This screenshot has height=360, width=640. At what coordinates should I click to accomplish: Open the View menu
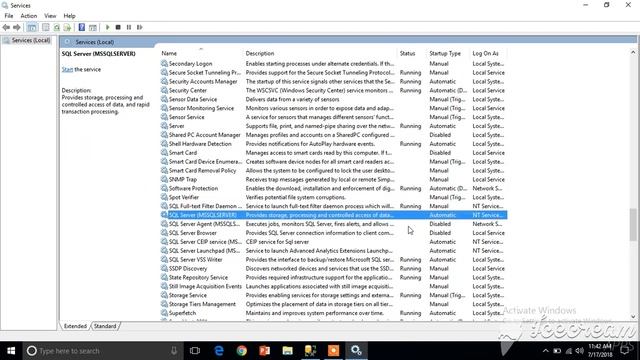pos(50,16)
